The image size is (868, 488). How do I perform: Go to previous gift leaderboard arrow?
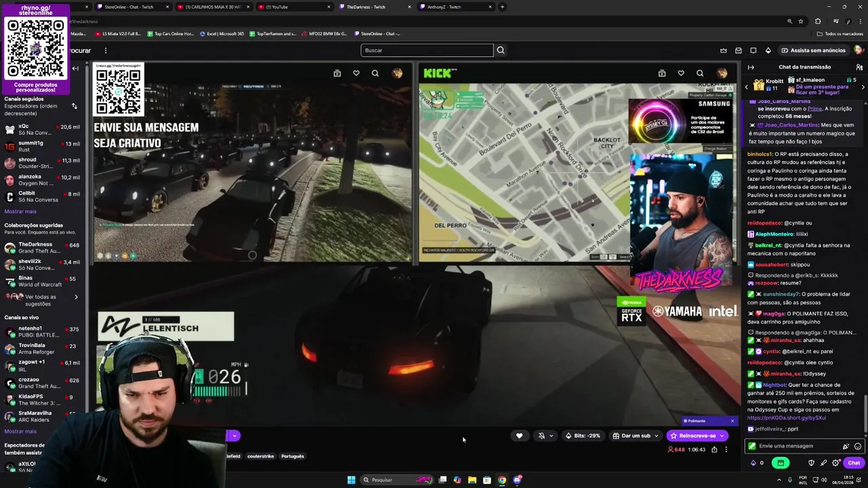pos(747,87)
